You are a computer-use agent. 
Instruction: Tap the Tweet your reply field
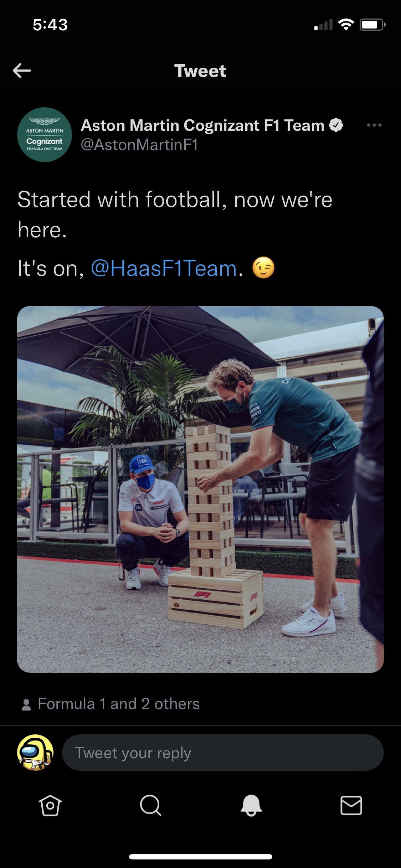pos(223,753)
